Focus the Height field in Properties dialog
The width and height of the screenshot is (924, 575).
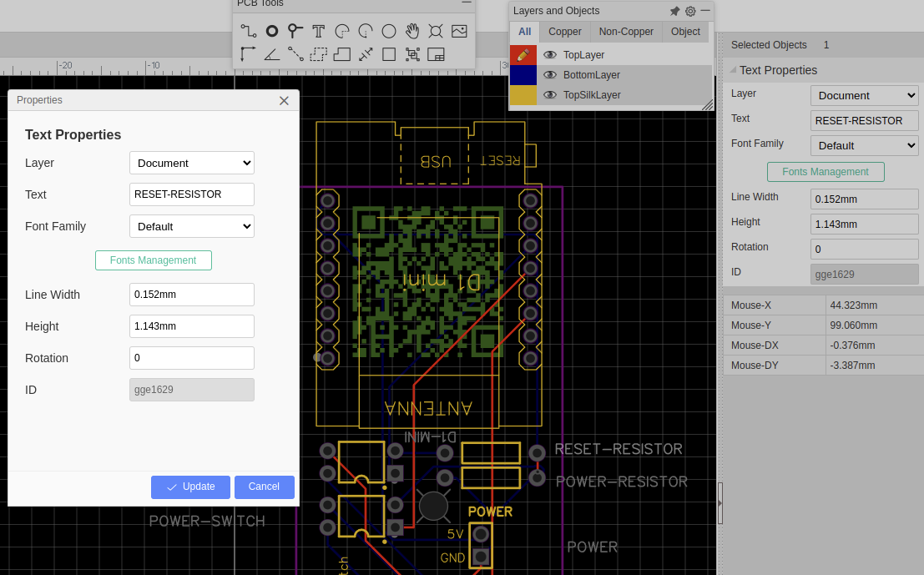pyautogui.click(x=191, y=326)
